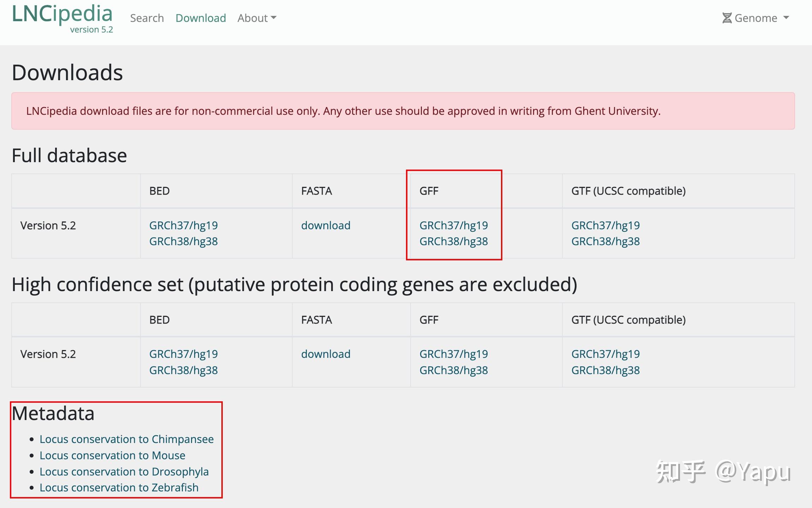812x508 pixels.
Task: Download high confidence GTF GRCh37/hg19
Action: pyautogui.click(x=605, y=354)
